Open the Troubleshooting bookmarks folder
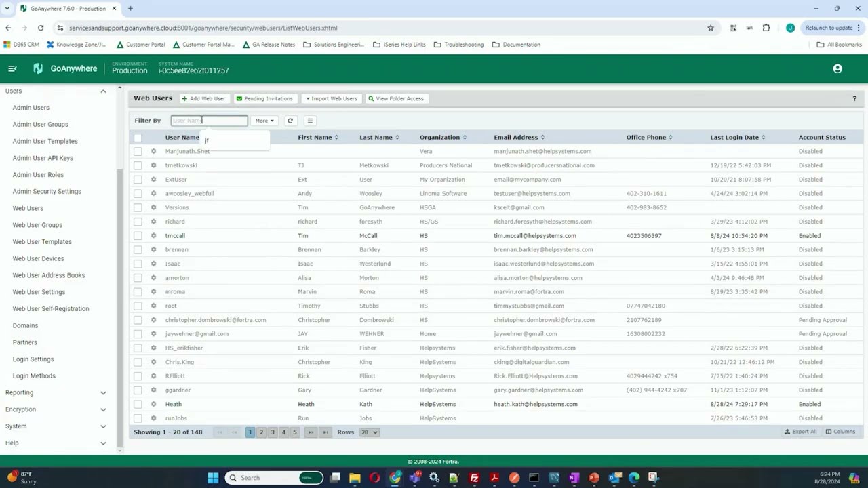 point(459,45)
